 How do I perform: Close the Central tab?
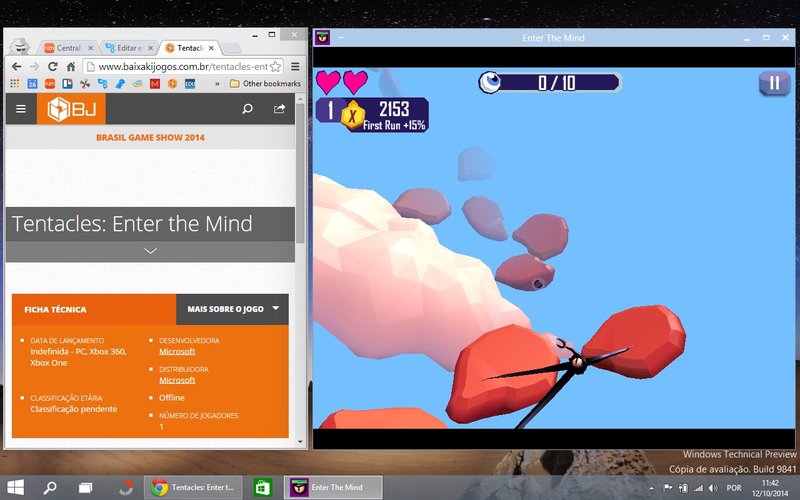pos(90,48)
